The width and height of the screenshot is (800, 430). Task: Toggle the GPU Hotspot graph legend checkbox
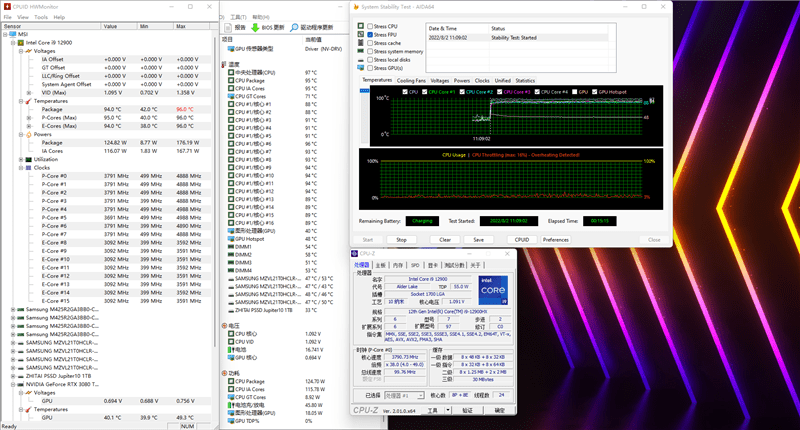point(594,92)
